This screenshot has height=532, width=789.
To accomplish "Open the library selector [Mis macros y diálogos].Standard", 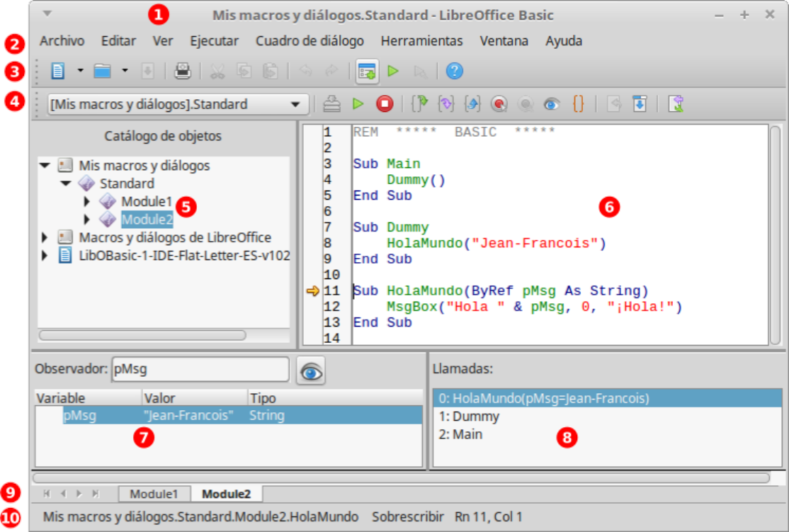I will (178, 104).
